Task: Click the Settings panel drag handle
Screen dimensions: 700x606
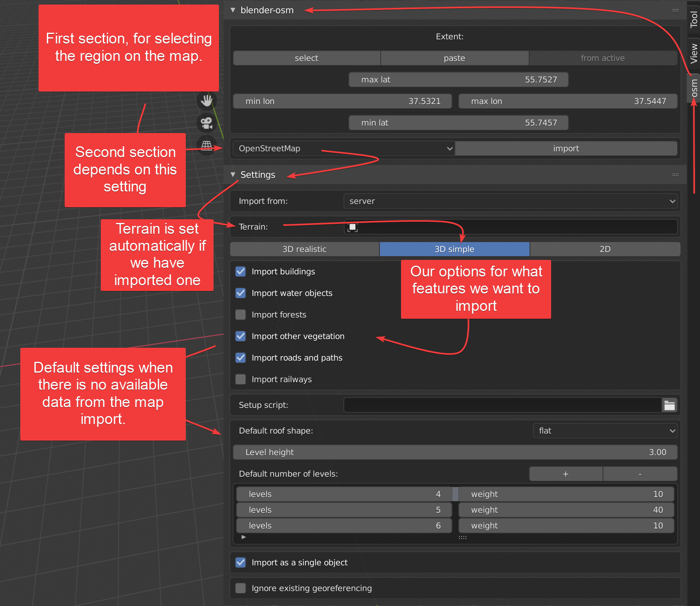Action: 675,175
